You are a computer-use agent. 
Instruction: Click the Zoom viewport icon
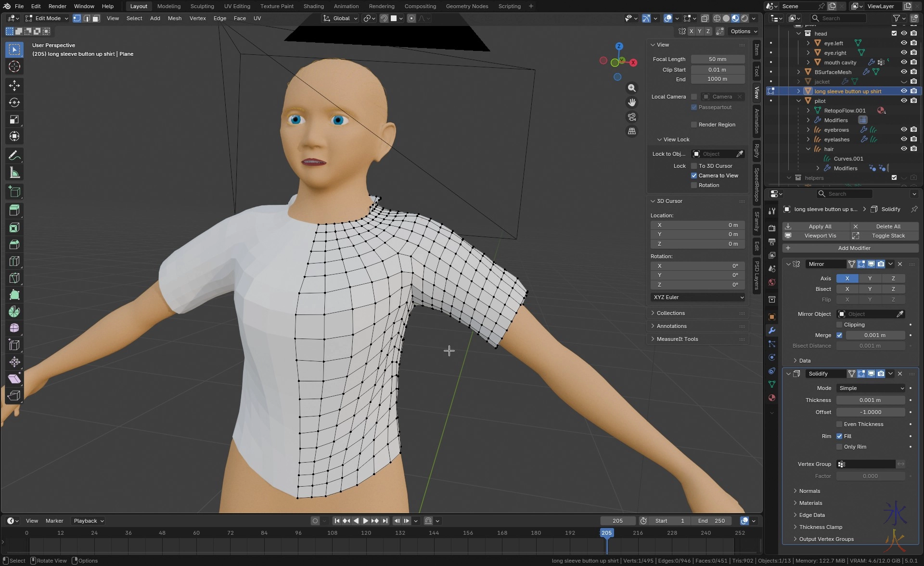coord(631,88)
